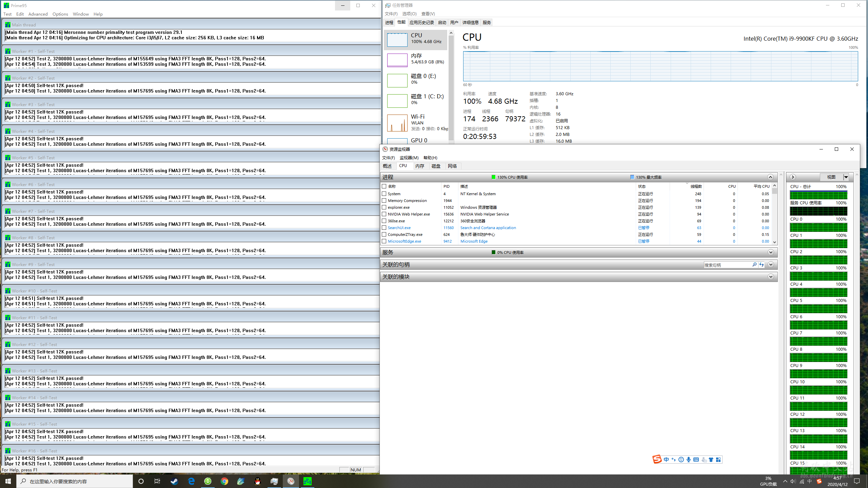
Task: Switch to 概述 tab in Resource Monitor
Action: (x=387, y=166)
